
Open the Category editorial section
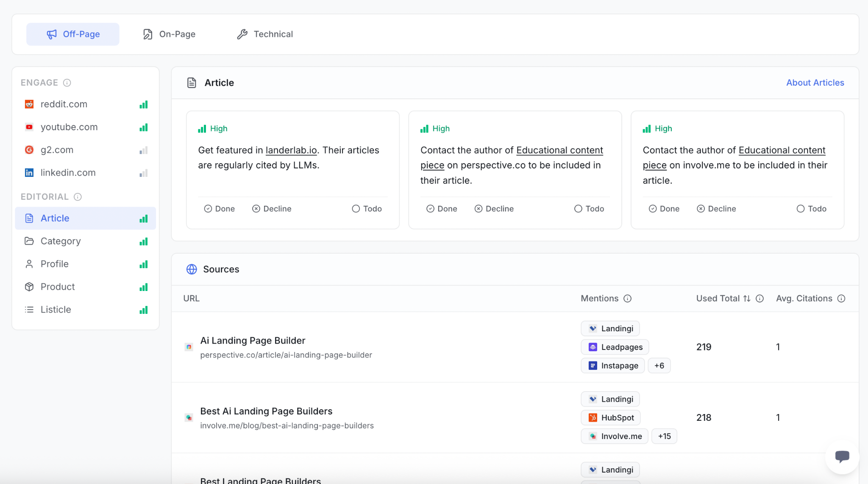click(x=86, y=241)
